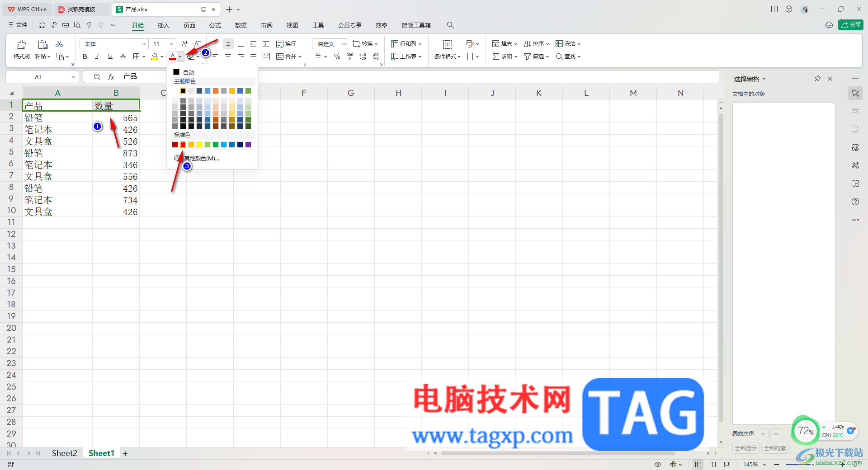The width and height of the screenshot is (868, 470).
Task: Click 查找 find button
Action: coord(568,56)
